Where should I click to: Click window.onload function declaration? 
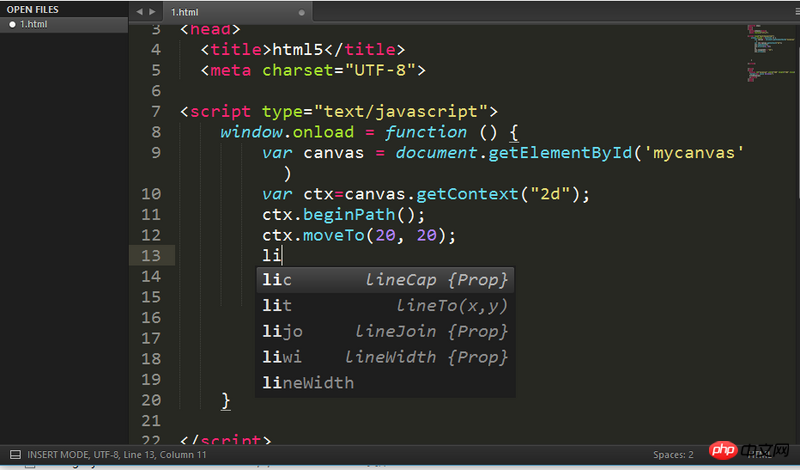(369, 132)
